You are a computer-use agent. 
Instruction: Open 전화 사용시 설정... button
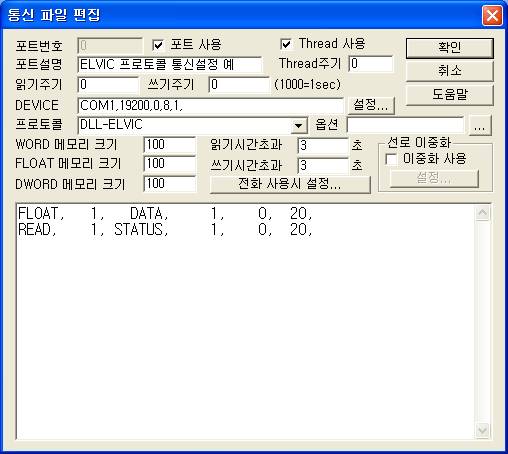point(290,184)
